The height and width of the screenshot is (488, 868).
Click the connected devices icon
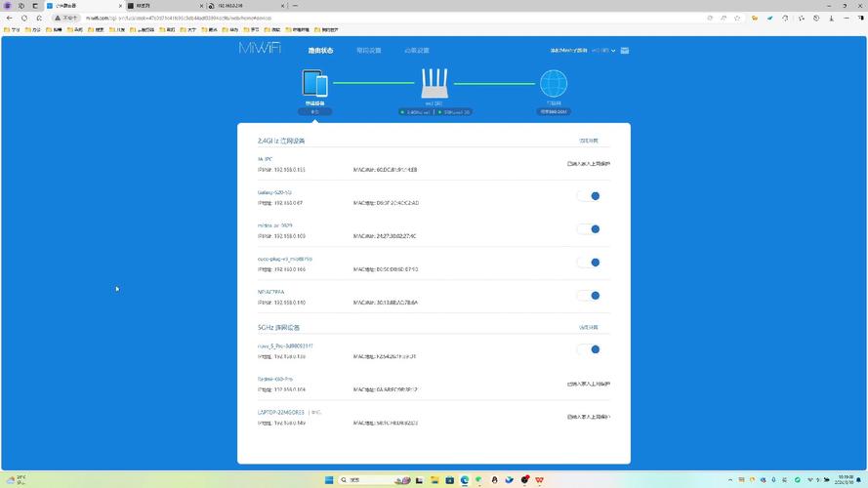point(314,83)
